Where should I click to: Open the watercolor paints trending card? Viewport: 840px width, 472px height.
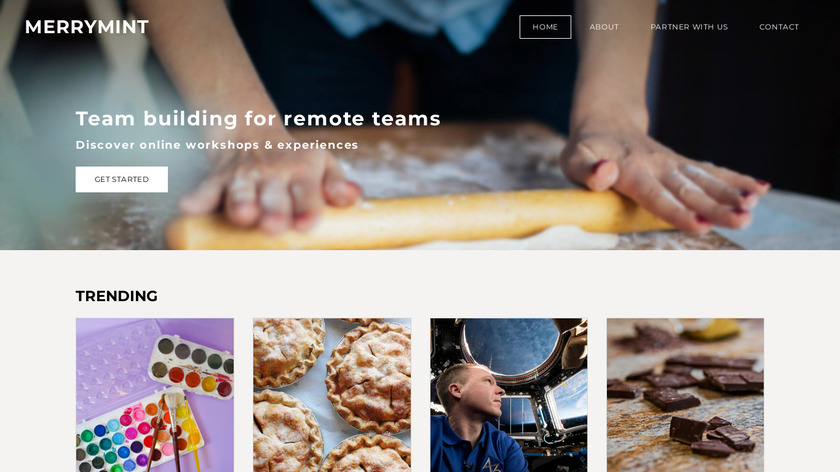tap(155, 395)
